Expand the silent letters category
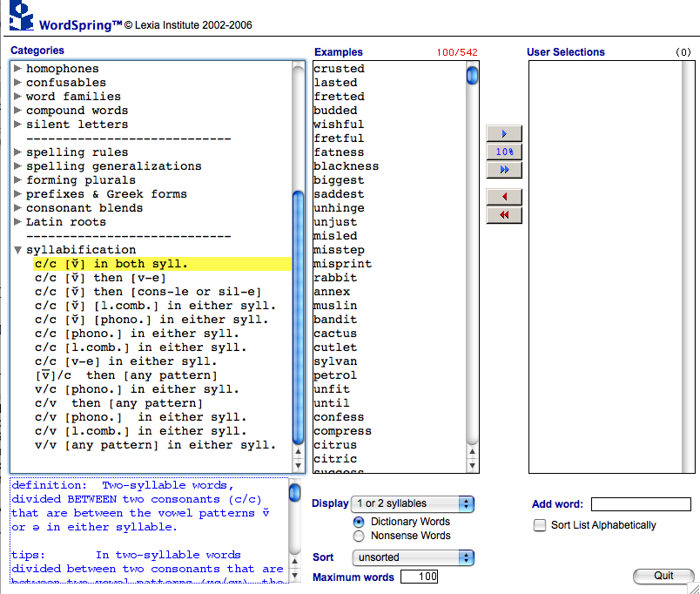 pyautogui.click(x=18, y=124)
